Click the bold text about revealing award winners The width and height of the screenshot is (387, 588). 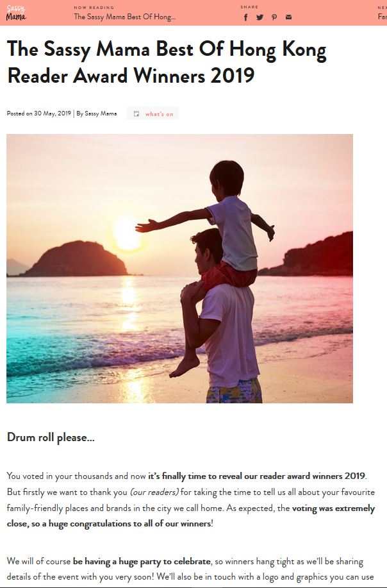pyautogui.click(x=257, y=476)
